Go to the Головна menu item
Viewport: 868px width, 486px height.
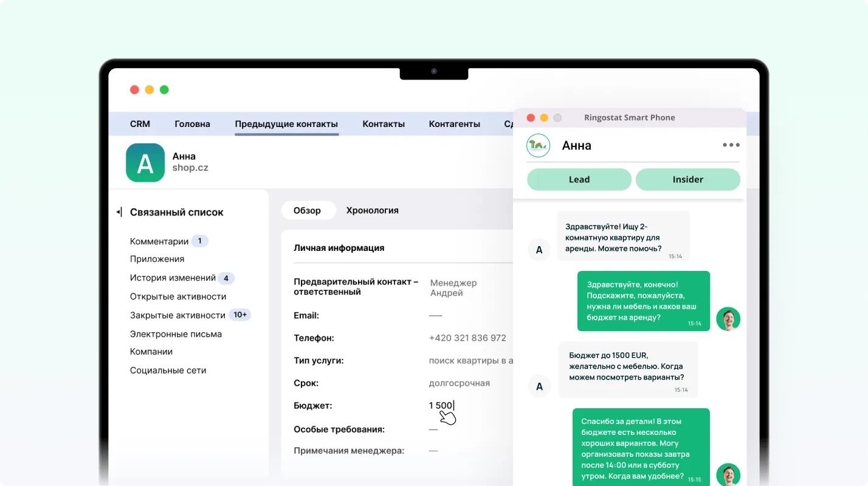tap(192, 124)
